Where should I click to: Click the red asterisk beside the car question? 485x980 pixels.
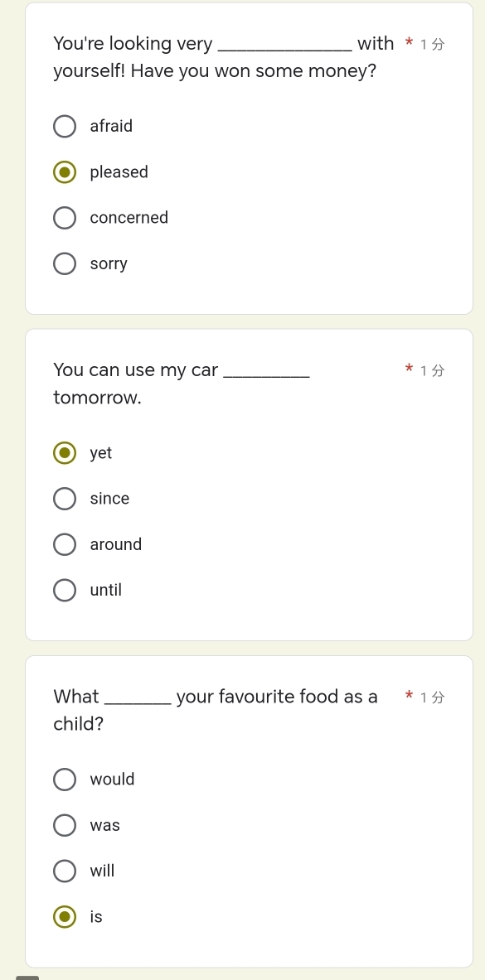pyautogui.click(x=408, y=371)
